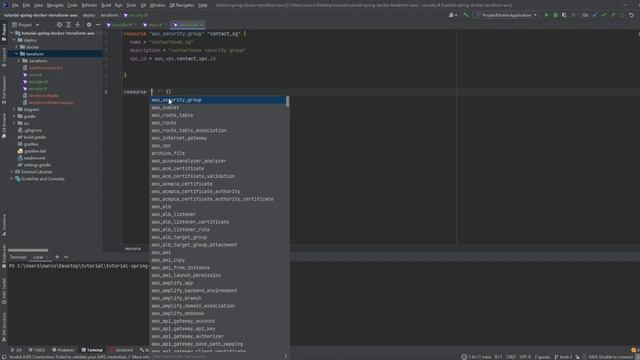640x360 pixels.
Task: Add a new terminal session tab
Action: [x=57, y=257]
